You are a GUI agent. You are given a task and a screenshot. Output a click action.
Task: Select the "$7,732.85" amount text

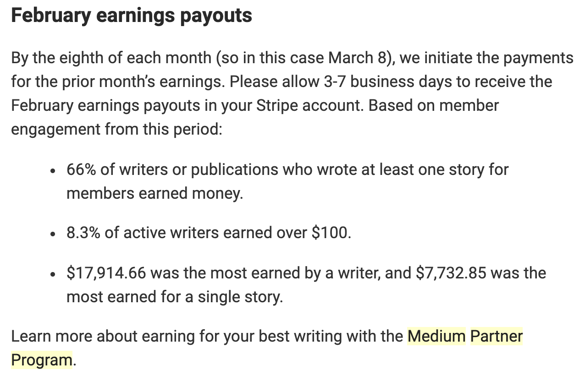451,273
